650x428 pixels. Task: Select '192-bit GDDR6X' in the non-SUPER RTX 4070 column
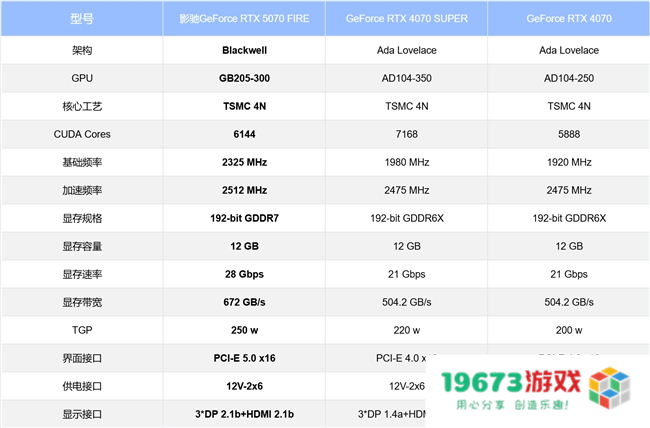569,218
